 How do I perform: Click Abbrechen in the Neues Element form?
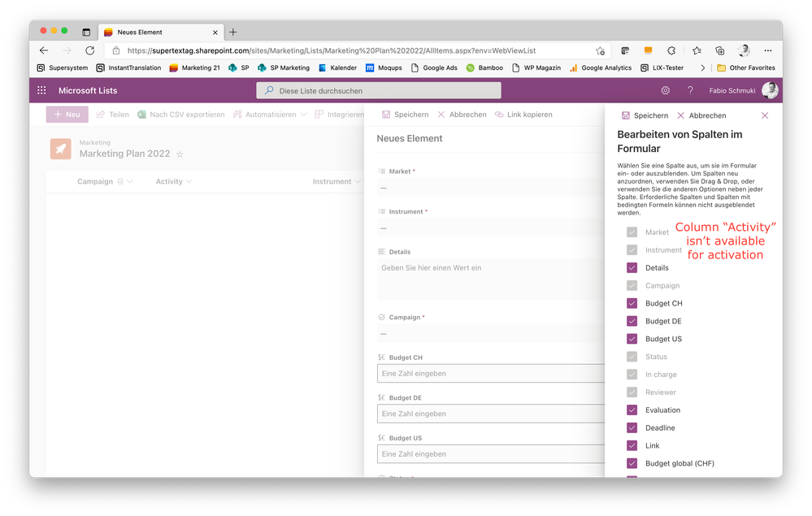coord(462,115)
